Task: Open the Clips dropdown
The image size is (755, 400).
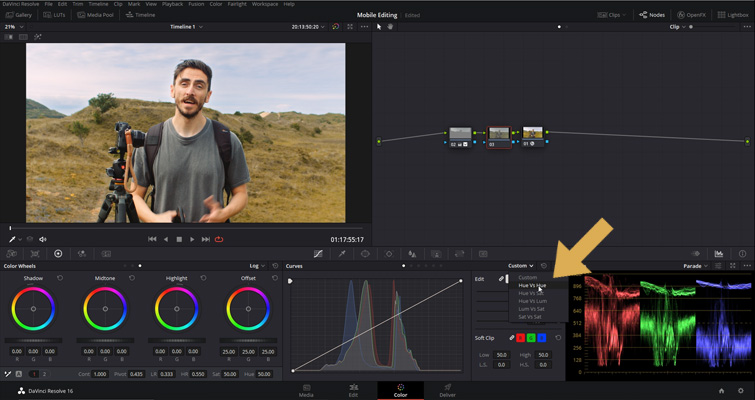Action: pos(612,15)
